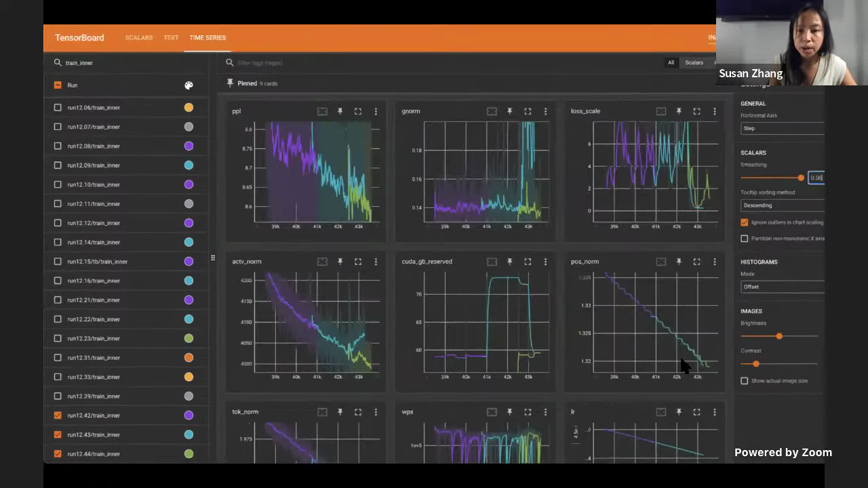This screenshot has height=488, width=868.
Task: Expand ppl chart to full size
Action: [358, 111]
